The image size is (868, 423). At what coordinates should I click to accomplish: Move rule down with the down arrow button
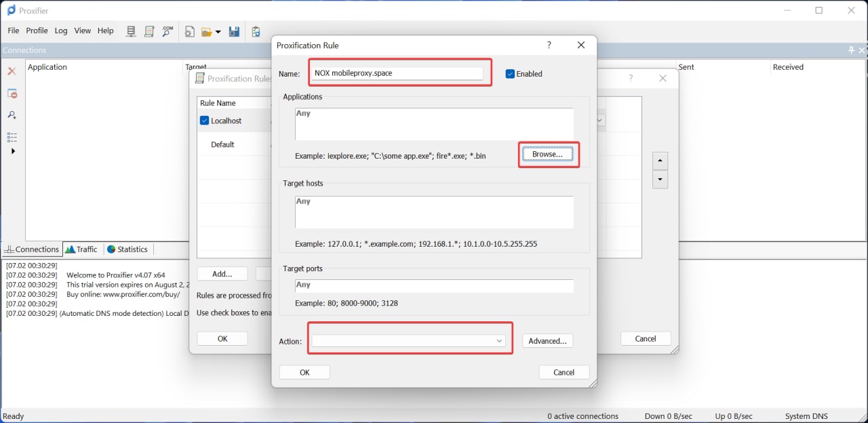pyautogui.click(x=660, y=180)
